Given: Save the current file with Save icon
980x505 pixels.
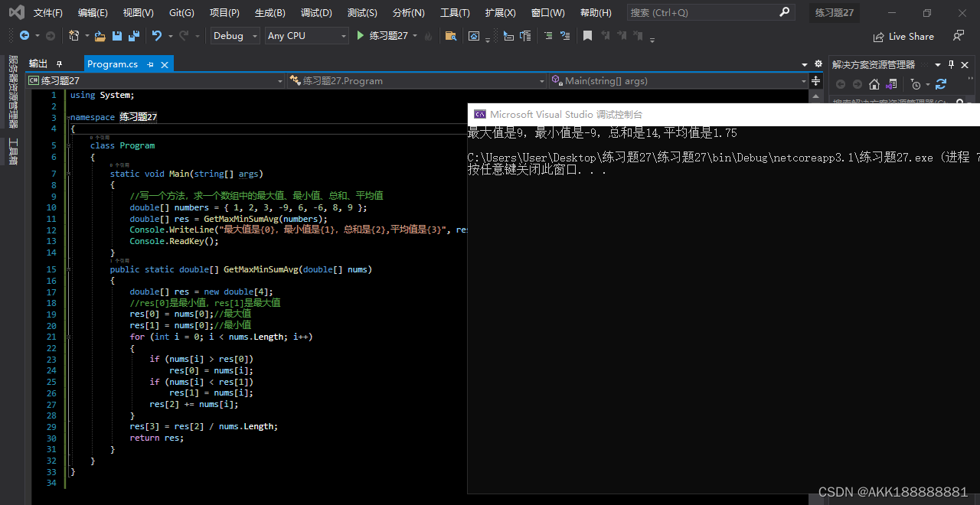Looking at the screenshot, I should click(117, 36).
